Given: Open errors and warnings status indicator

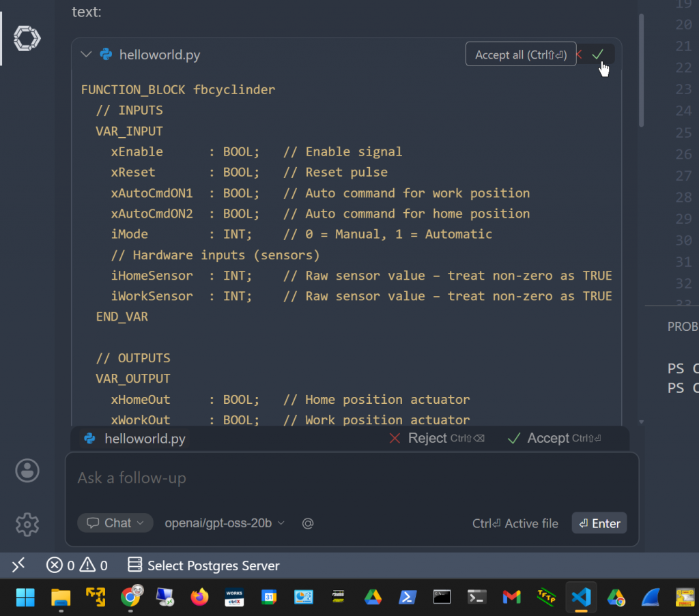Looking at the screenshot, I should pos(76,565).
